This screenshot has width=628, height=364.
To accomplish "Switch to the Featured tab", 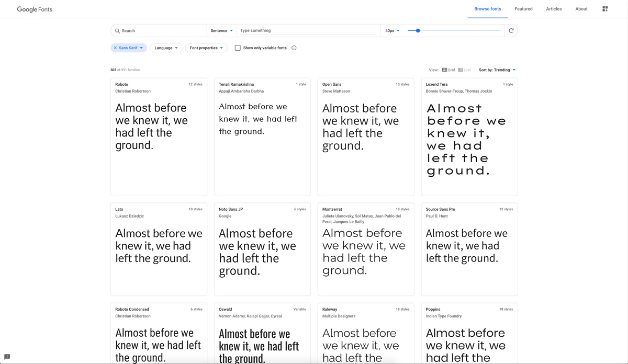I will pos(523,8).
